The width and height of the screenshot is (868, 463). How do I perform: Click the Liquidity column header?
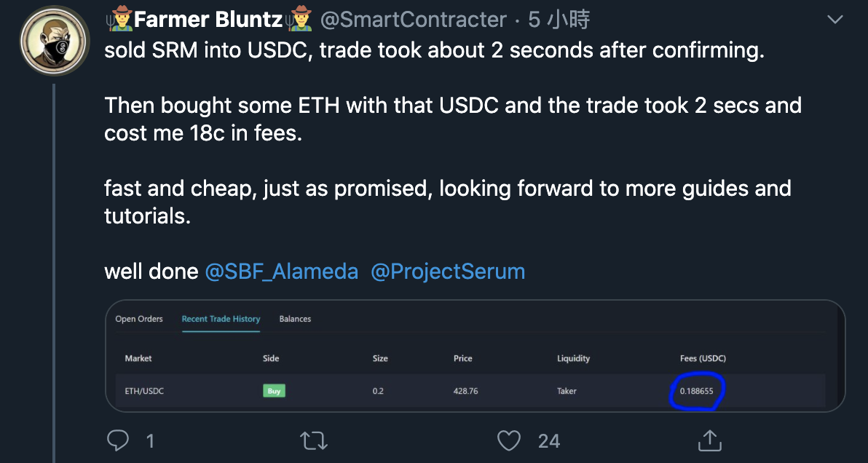574,358
